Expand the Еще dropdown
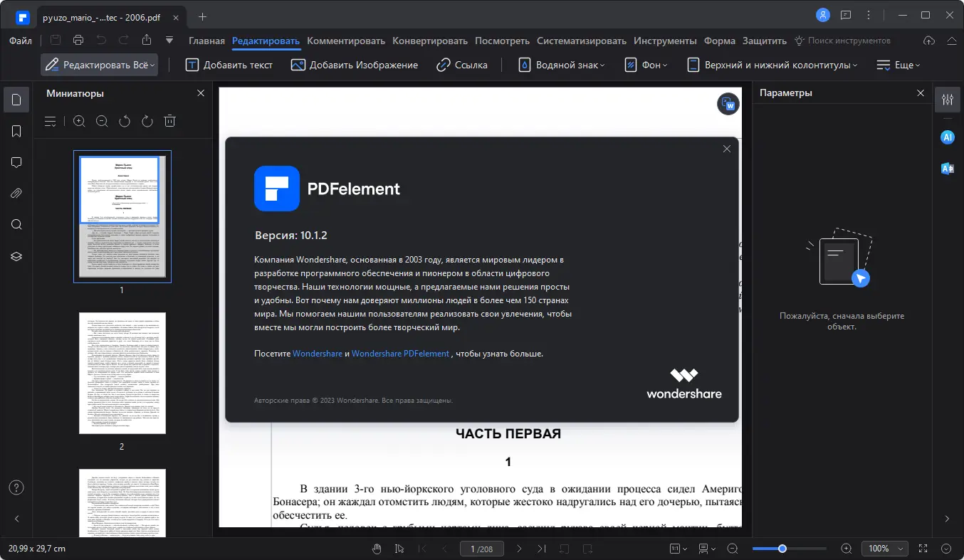This screenshot has width=964, height=560. [x=898, y=65]
